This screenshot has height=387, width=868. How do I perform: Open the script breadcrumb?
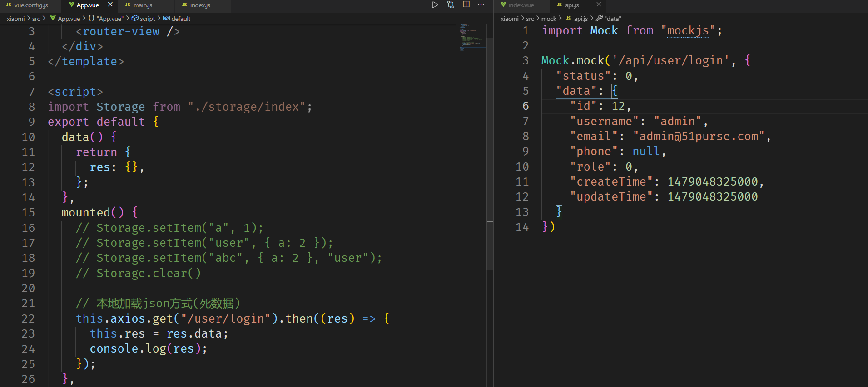tap(143, 19)
